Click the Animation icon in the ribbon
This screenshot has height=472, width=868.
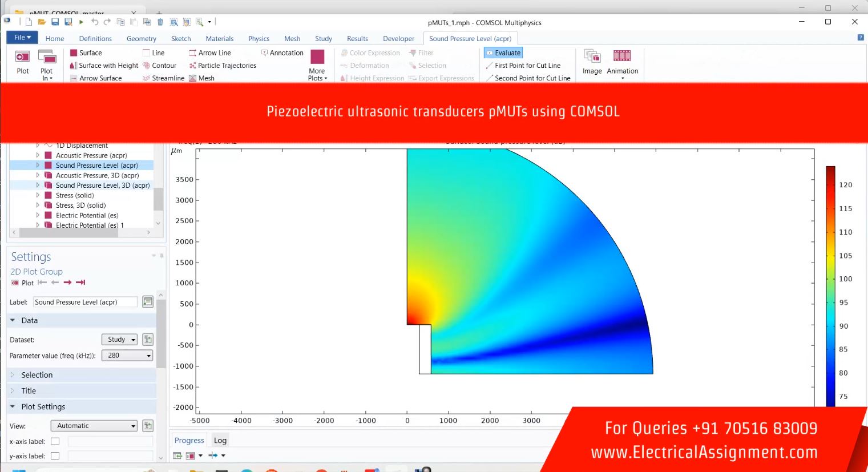coord(622,62)
